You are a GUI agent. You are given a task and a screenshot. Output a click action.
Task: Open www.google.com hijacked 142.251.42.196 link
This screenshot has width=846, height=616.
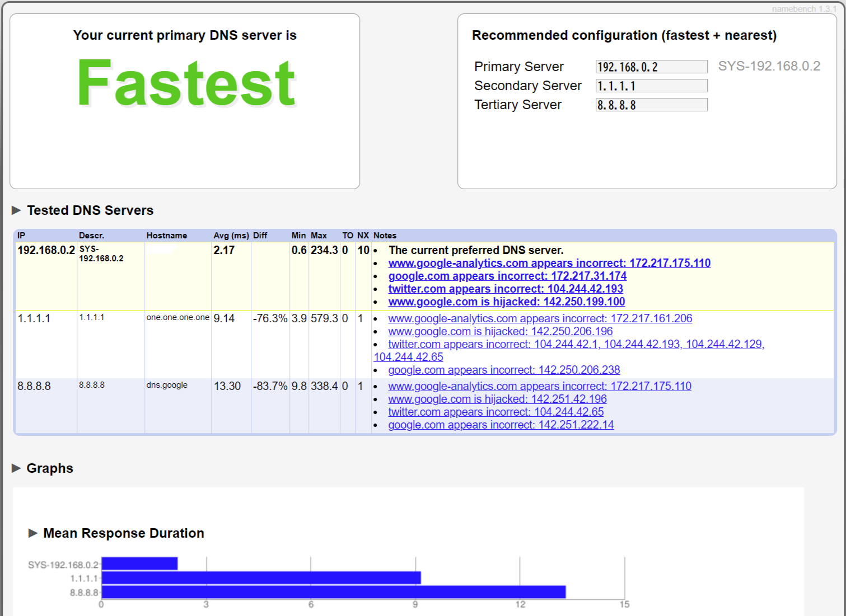tap(497, 399)
